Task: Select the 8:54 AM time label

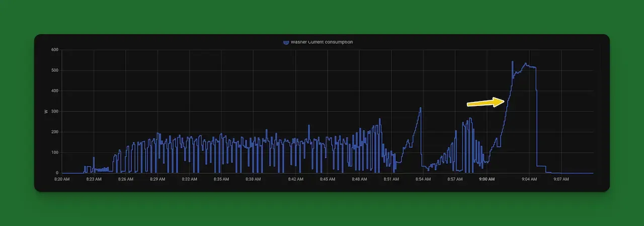Action: pos(423,179)
